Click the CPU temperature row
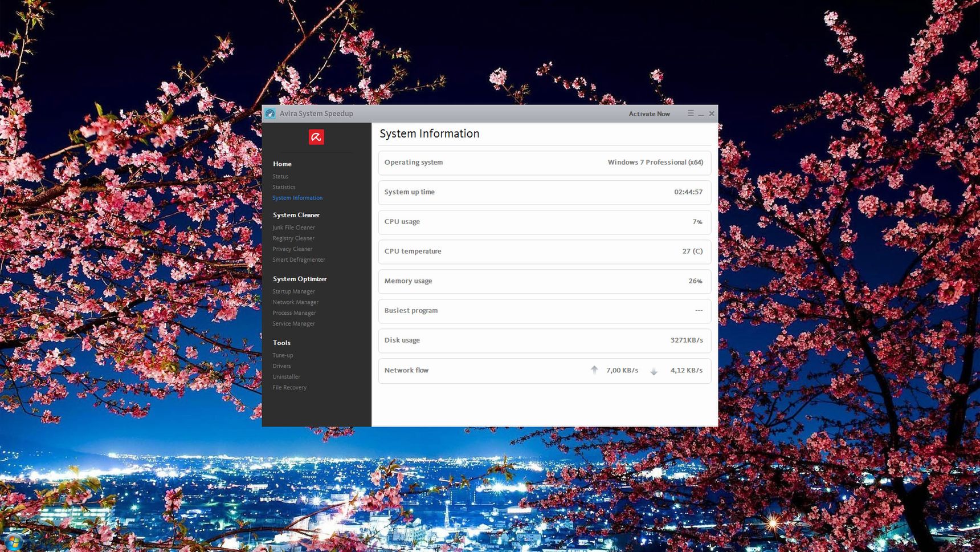Image resolution: width=980 pixels, height=552 pixels. pyautogui.click(x=545, y=251)
